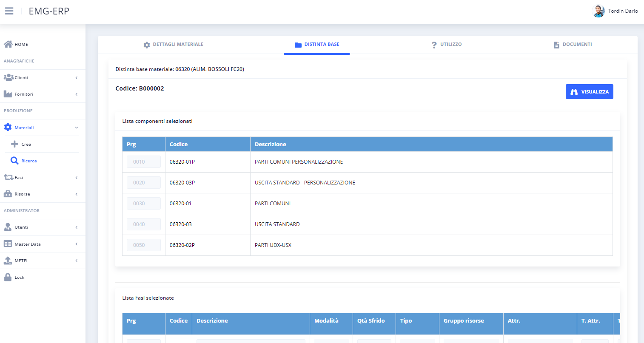Image resolution: width=644 pixels, height=343 pixels.
Task: Click the Prg field 0020
Action: tap(144, 183)
